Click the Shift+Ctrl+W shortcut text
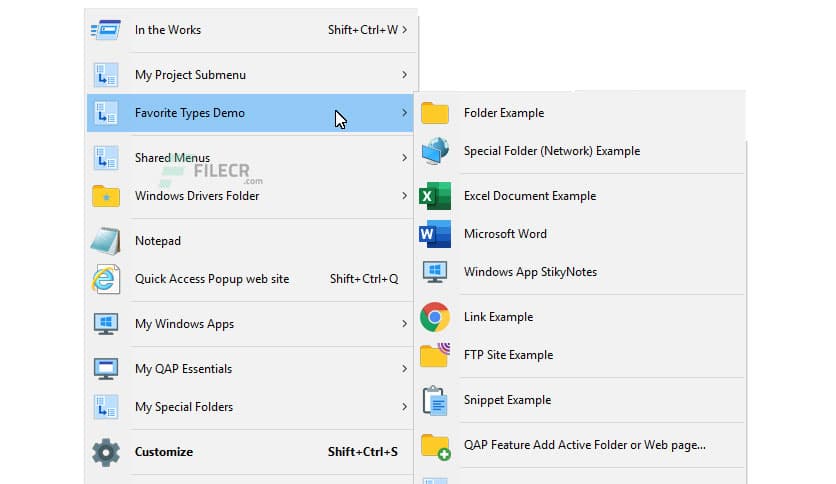Viewport: 836px width, 484px height. tap(363, 30)
